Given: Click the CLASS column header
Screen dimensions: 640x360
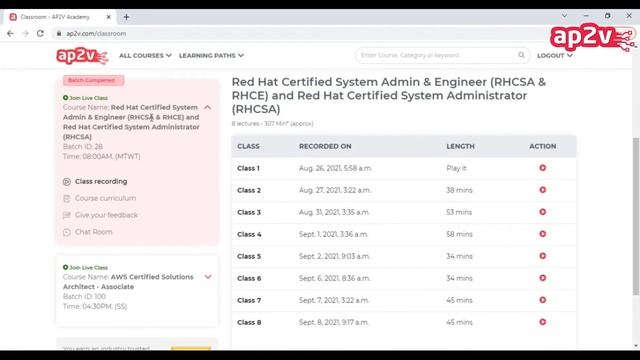Looking at the screenshot, I should [x=248, y=146].
